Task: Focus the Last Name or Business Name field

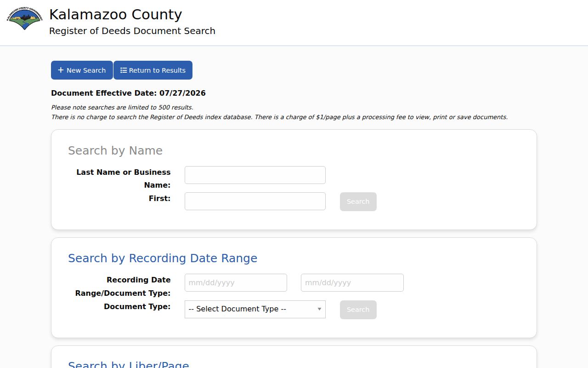Action: [255, 175]
